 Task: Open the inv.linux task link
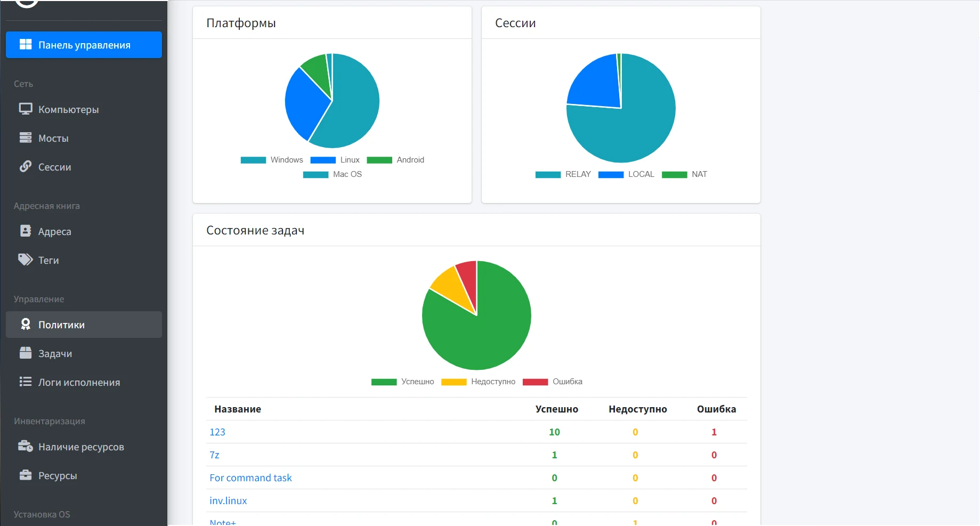click(x=228, y=500)
